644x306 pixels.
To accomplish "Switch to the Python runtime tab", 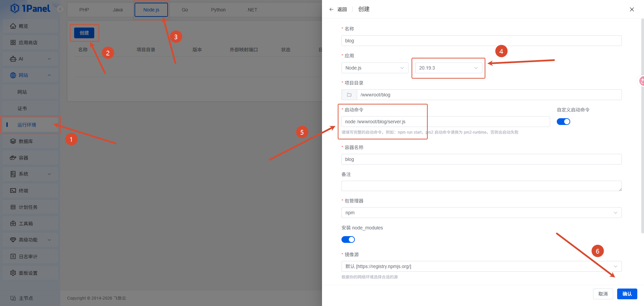I will click(218, 10).
